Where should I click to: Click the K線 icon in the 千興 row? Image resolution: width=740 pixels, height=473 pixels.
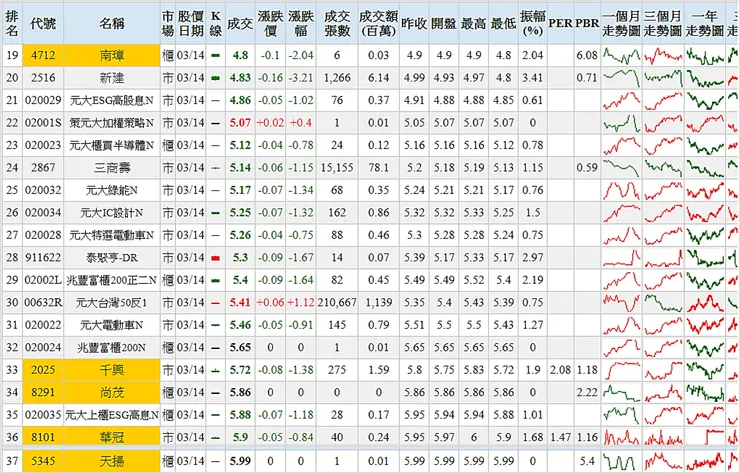point(216,371)
